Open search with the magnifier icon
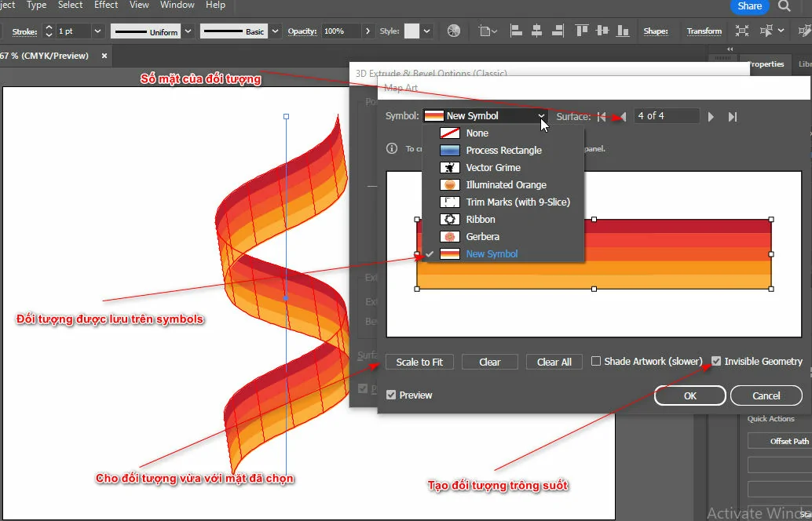Screen dimensions: 812x521 (784, 6)
